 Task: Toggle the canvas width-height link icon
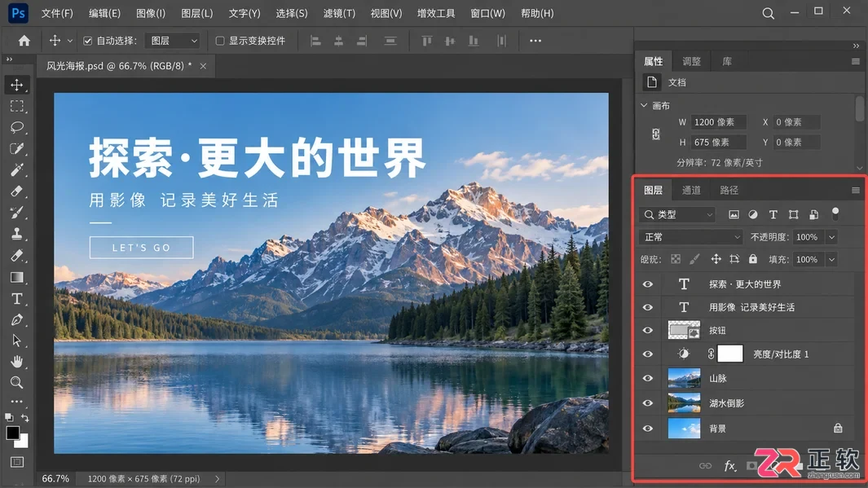coord(655,134)
